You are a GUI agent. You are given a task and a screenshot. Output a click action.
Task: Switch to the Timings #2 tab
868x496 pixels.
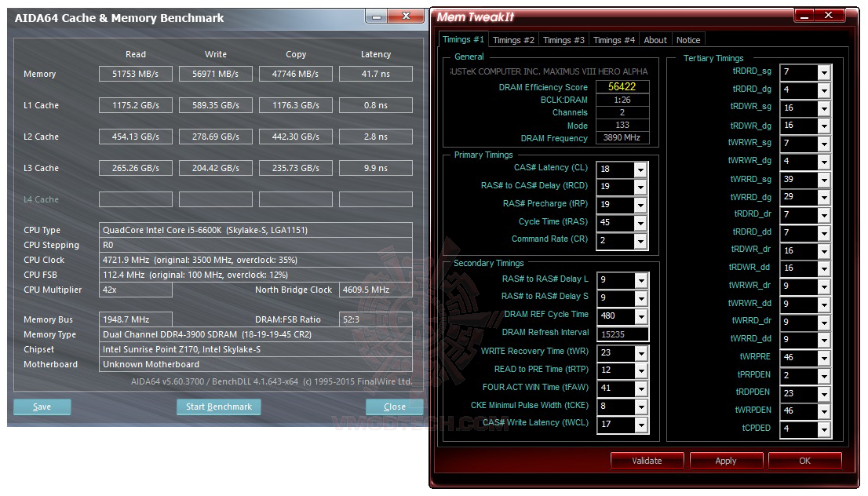pyautogui.click(x=513, y=40)
